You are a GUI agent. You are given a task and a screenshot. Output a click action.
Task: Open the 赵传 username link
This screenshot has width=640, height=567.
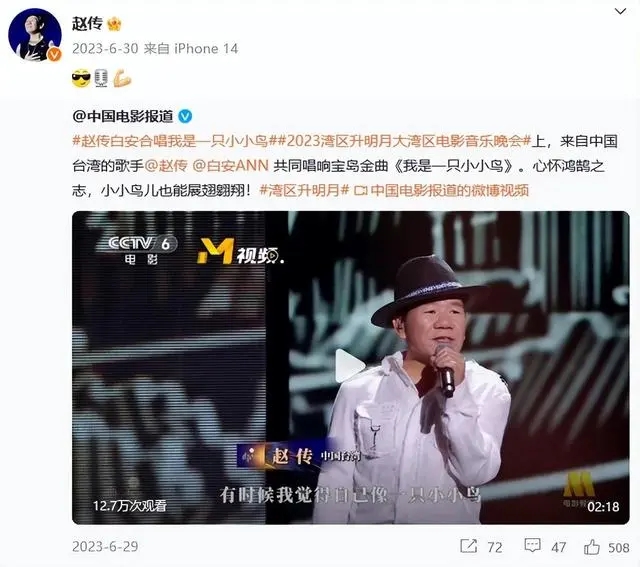[87, 24]
